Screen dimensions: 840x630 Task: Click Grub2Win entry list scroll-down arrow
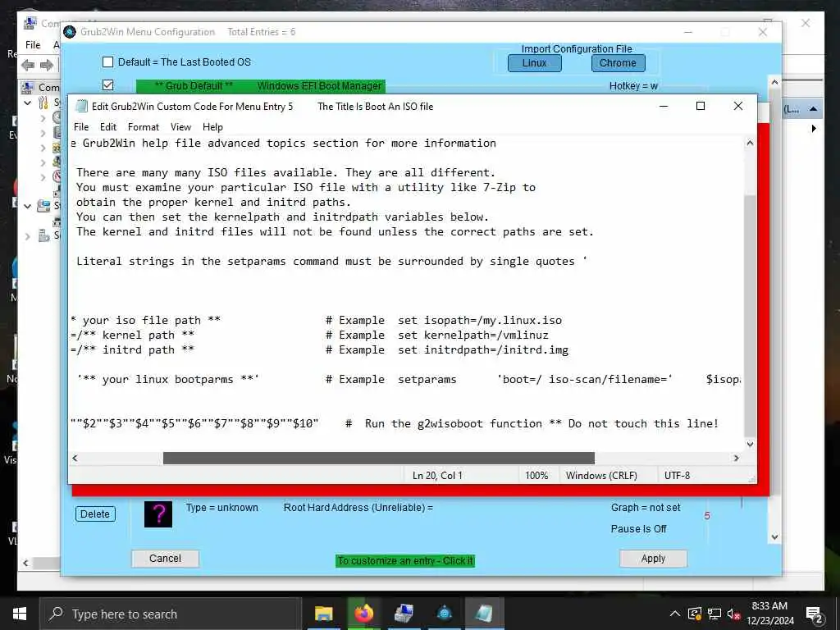pyautogui.click(x=774, y=536)
